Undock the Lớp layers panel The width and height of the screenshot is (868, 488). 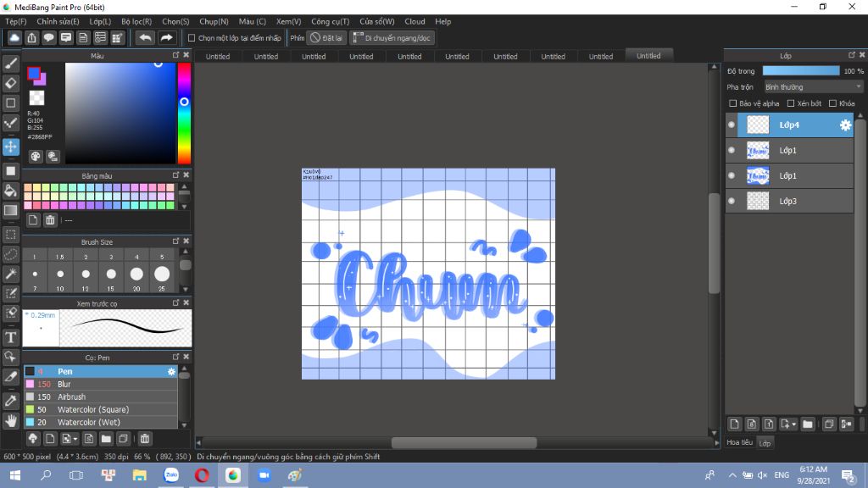click(851, 55)
